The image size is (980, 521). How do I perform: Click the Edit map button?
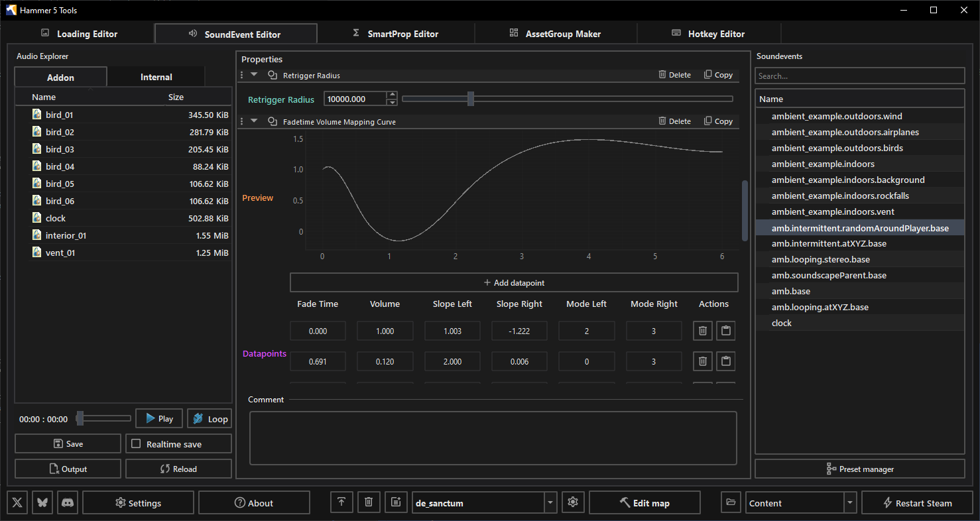pos(644,502)
